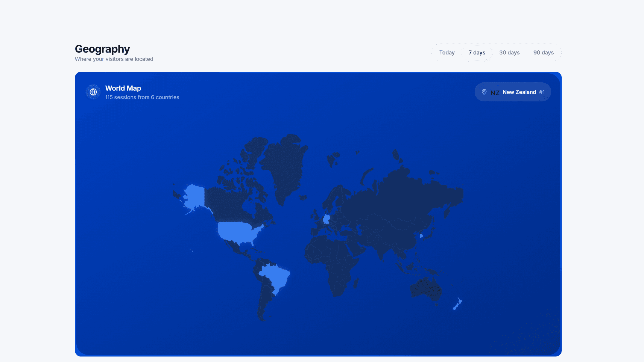Click the World Map card title
This screenshot has height=362, width=644.
(x=123, y=88)
